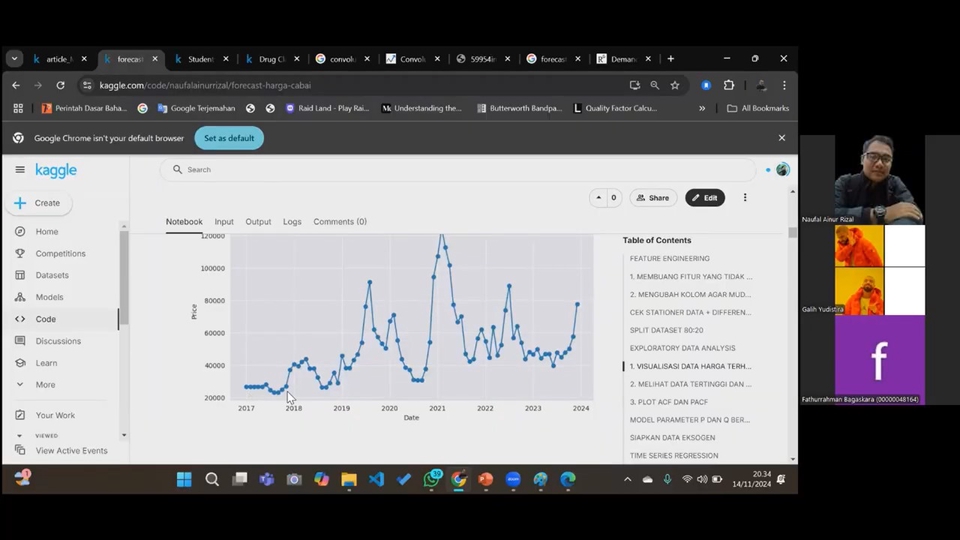Open the volume control in system tray

(702, 479)
